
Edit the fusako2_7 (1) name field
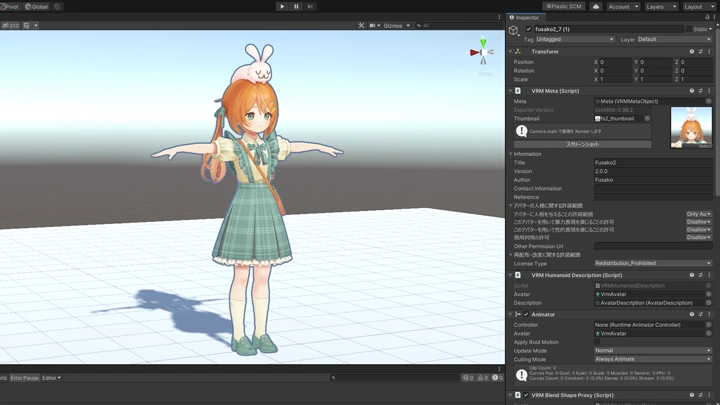coord(609,29)
